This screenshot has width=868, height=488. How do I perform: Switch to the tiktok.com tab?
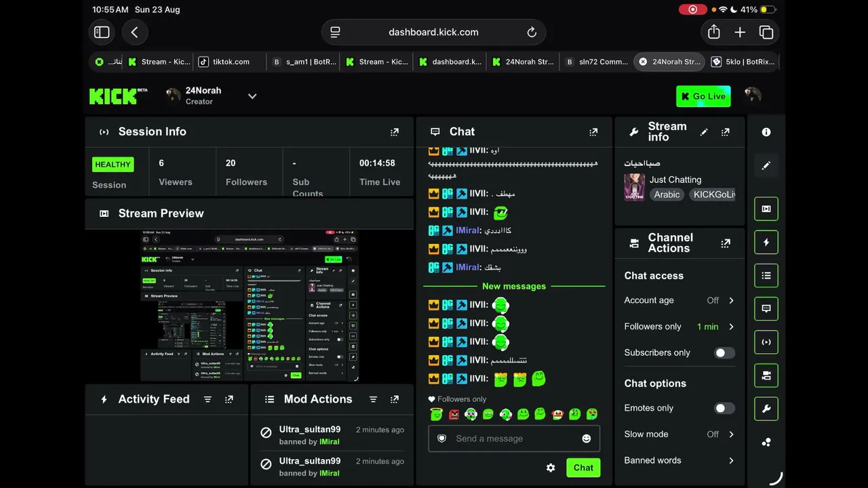229,62
